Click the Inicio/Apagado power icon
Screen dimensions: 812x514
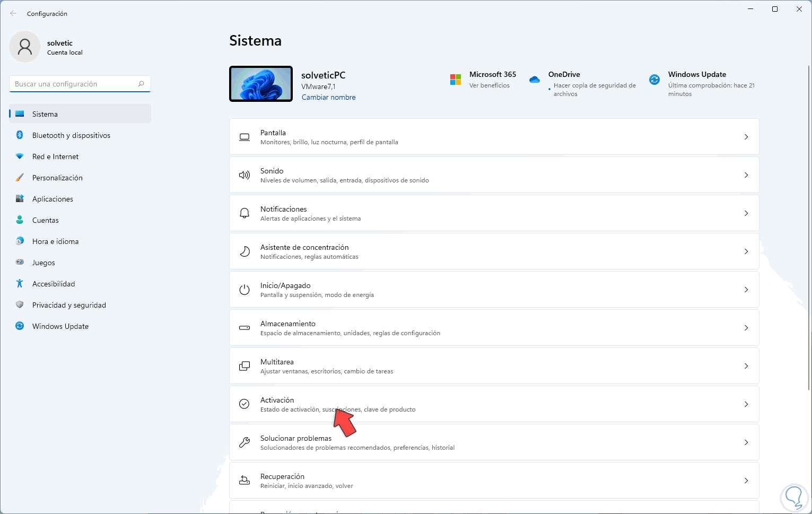click(x=245, y=290)
